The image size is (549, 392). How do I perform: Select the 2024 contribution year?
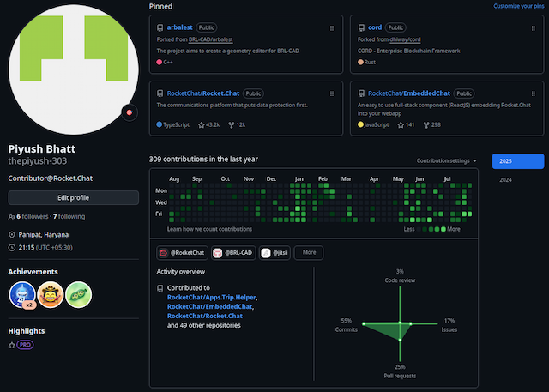point(505,180)
